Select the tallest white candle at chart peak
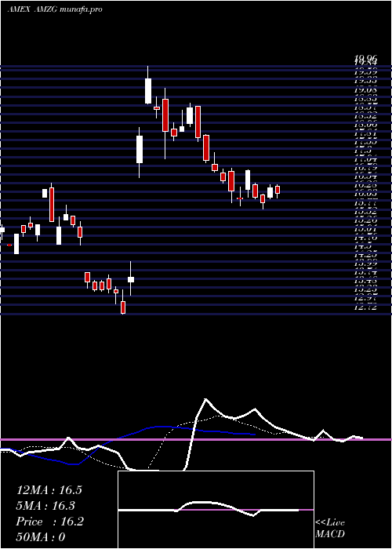The width and height of the screenshot is (392, 549). click(148, 91)
